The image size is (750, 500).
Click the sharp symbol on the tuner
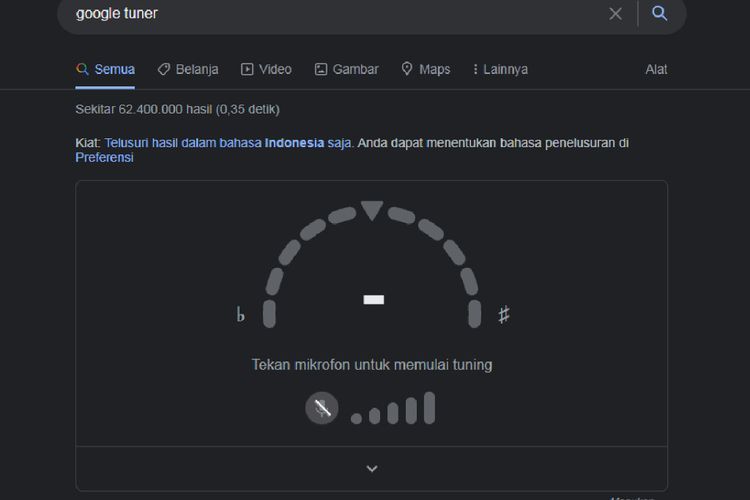(x=504, y=314)
